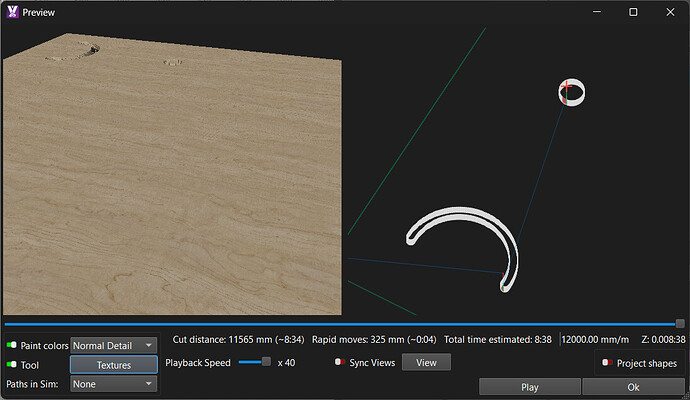Confirm the preview with Ok
This screenshot has width=690, height=400.
(x=633, y=387)
